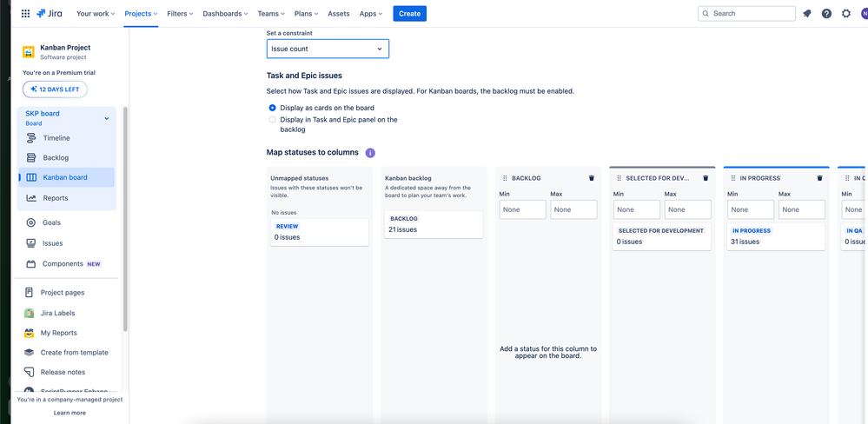Click the BACKLOG 21 issues status card
868x424 pixels.
coord(434,224)
